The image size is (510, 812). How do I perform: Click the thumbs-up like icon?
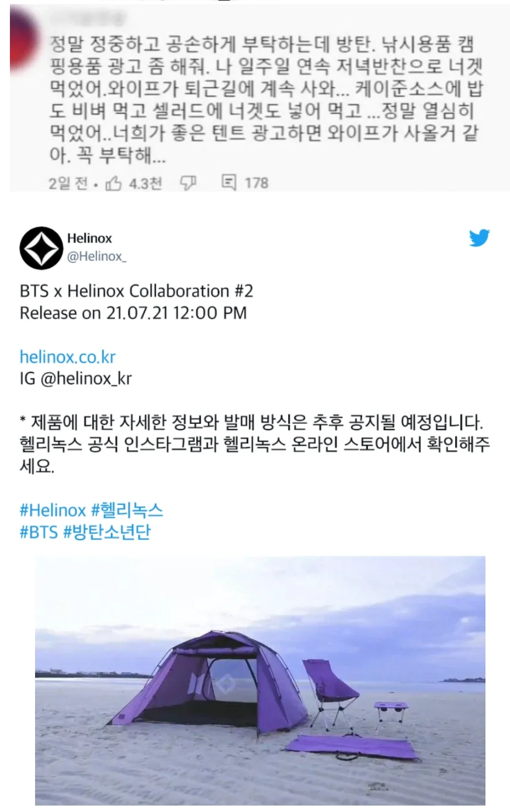113,184
